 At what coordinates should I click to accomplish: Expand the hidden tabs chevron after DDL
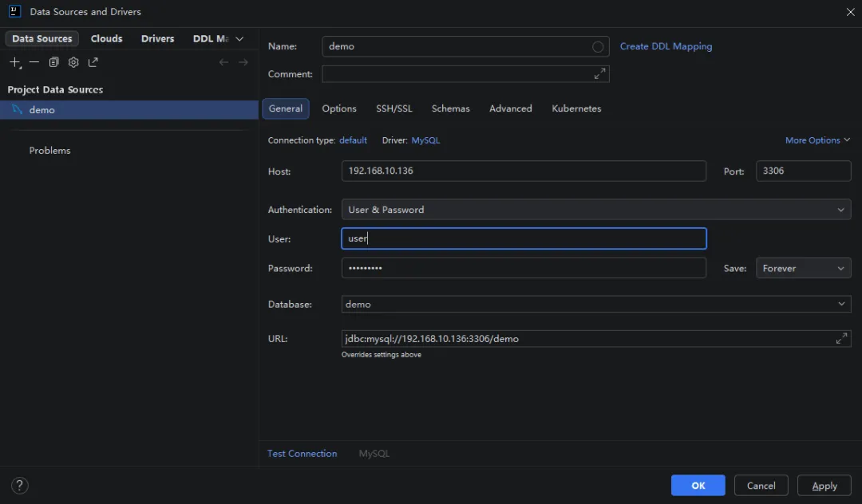(239, 38)
